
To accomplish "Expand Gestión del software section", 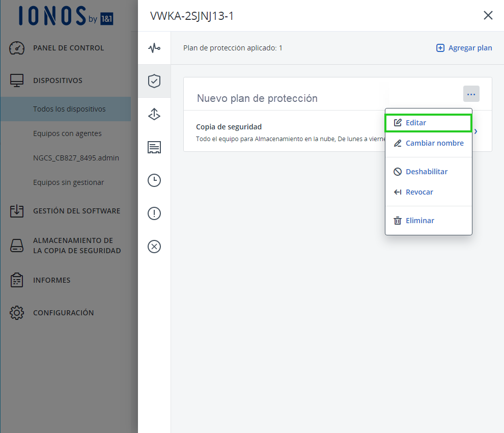I will 76,211.
